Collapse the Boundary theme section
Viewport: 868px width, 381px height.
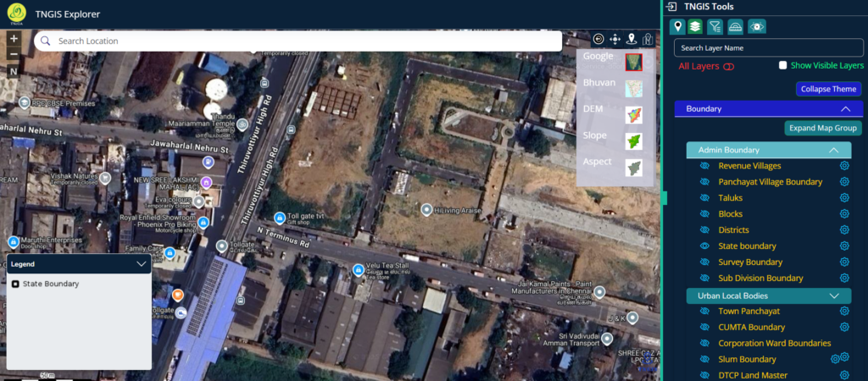[x=844, y=109]
